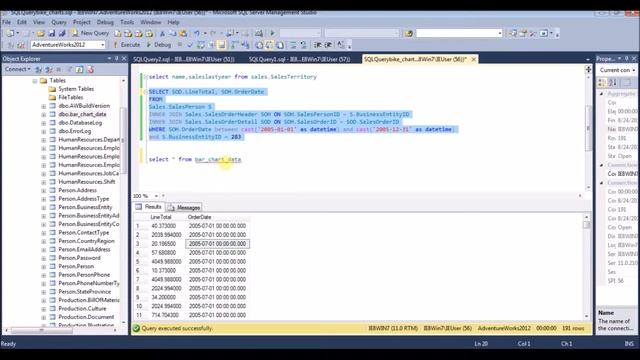The width and height of the screenshot is (640, 360).
Task: Display the estimated execution plan icon
Action: pos(201,44)
